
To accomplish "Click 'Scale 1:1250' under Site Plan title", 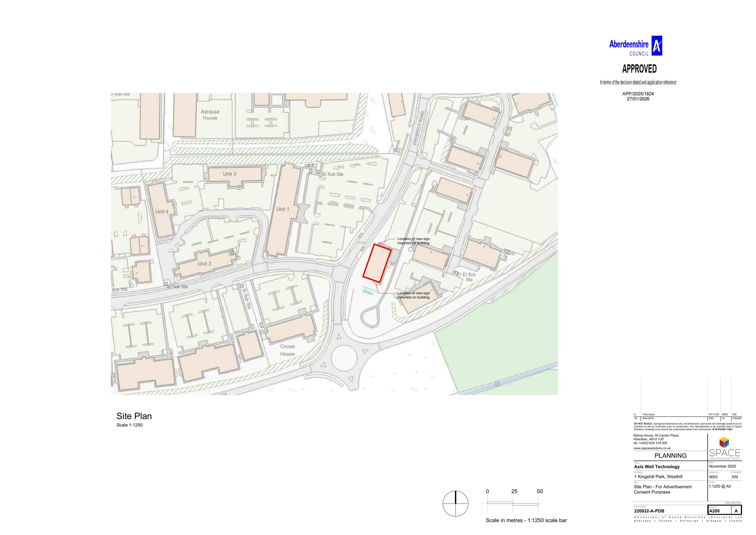I will pyautogui.click(x=129, y=425).
